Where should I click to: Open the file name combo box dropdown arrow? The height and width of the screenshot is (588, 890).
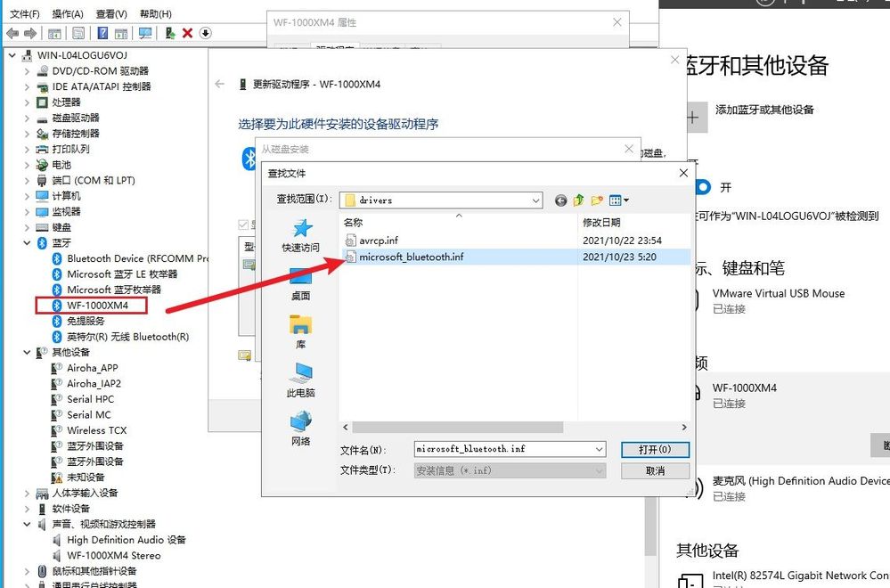click(x=599, y=450)
